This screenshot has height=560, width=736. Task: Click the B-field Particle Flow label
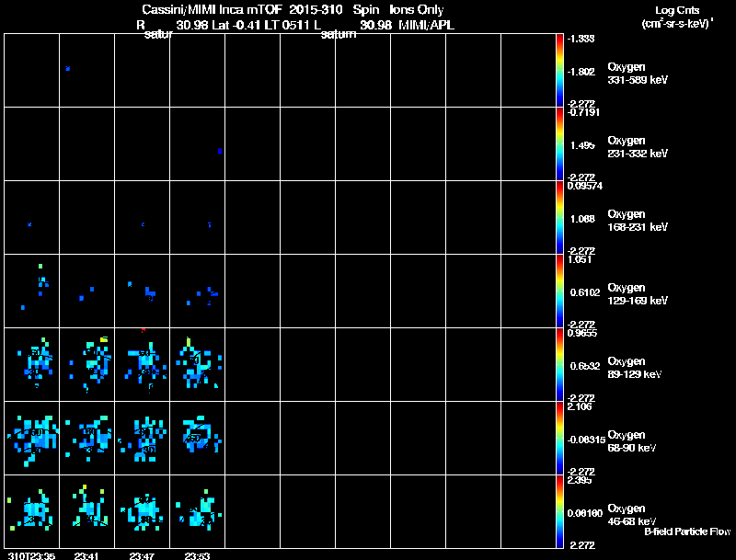point(687,531)
